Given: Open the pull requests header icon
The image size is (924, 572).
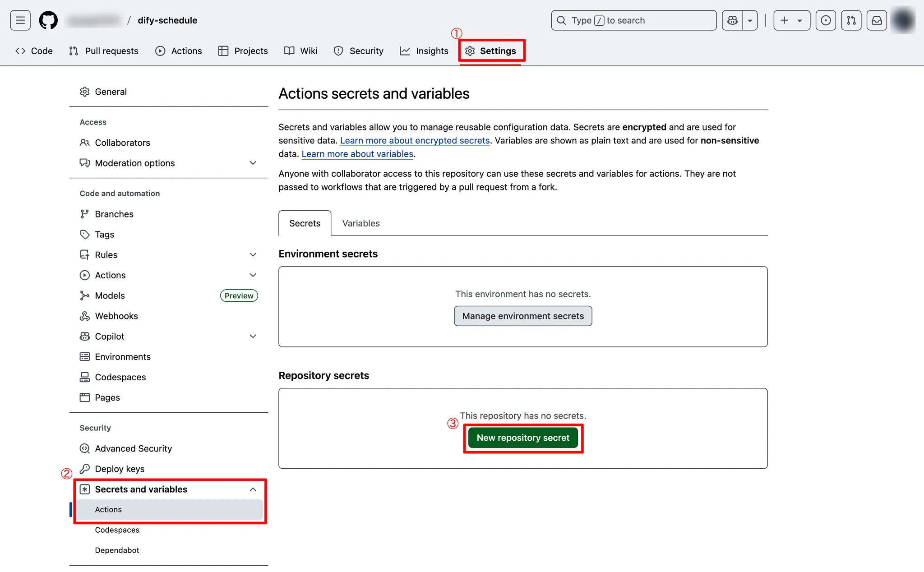Looking at the screenshot, I should click(851, 20).
